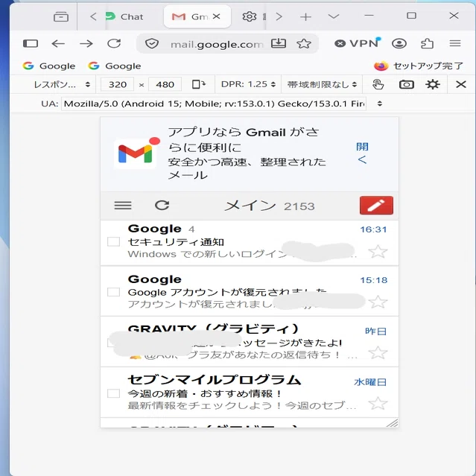Open the extensions puzzle icon
Viewport: 476px width, 476px height.
click(427, 44)
